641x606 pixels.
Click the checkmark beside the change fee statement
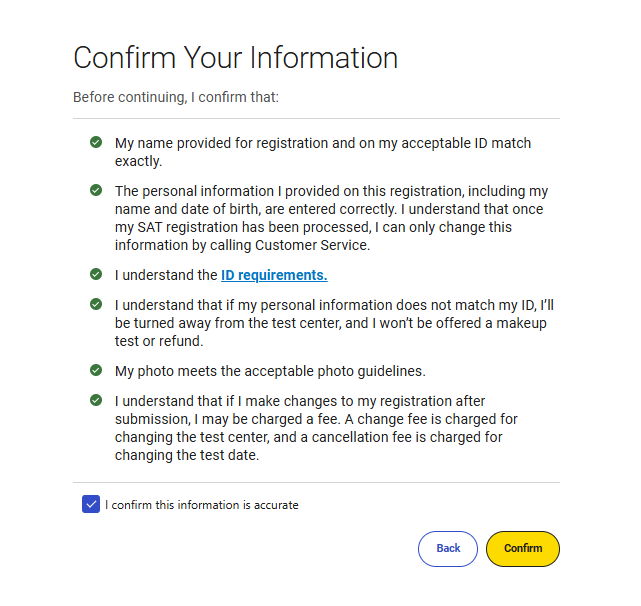pyautogui.click(x=95, y=400)
